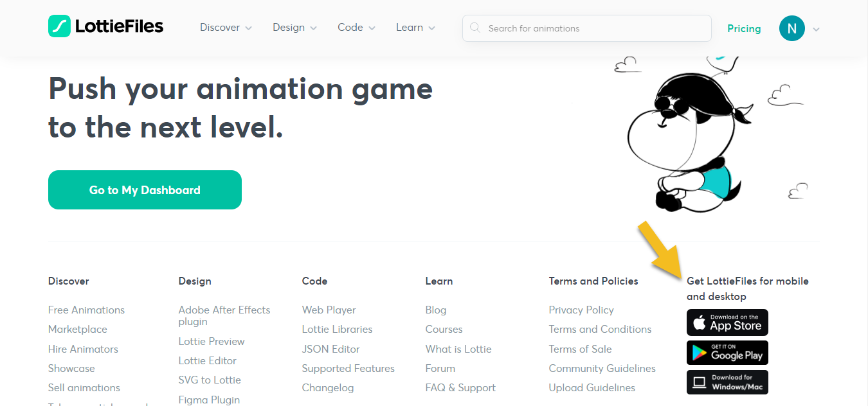Visit the Blog link
Viewport: 868px width, 406px height.
(436, 310)
